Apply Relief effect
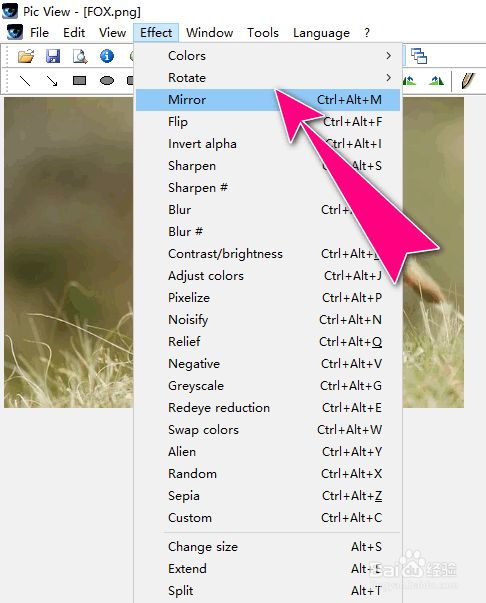 pyautogui.click(x=268, y=341)
